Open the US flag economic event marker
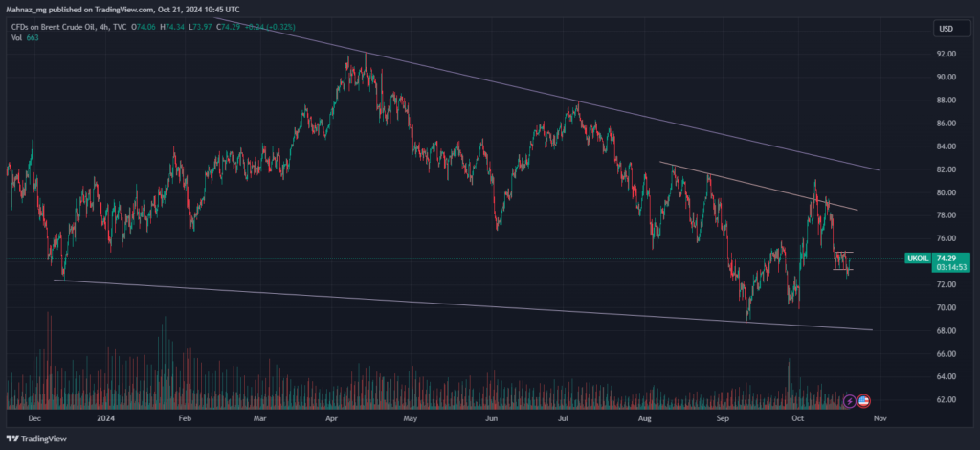The image size is (980, 450). [x=864, y=401]
